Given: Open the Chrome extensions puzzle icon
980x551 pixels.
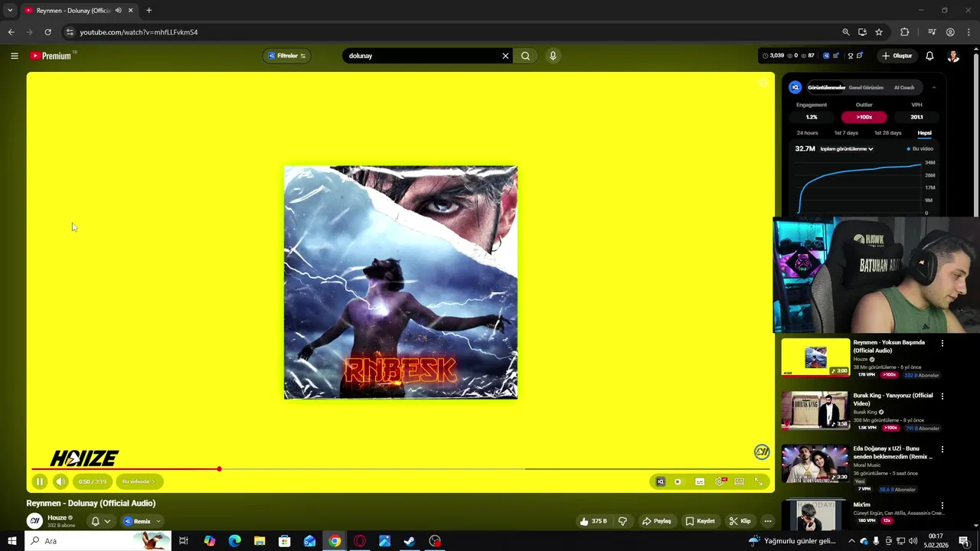Looking at the screenshot, I should [x=905, y=32].
